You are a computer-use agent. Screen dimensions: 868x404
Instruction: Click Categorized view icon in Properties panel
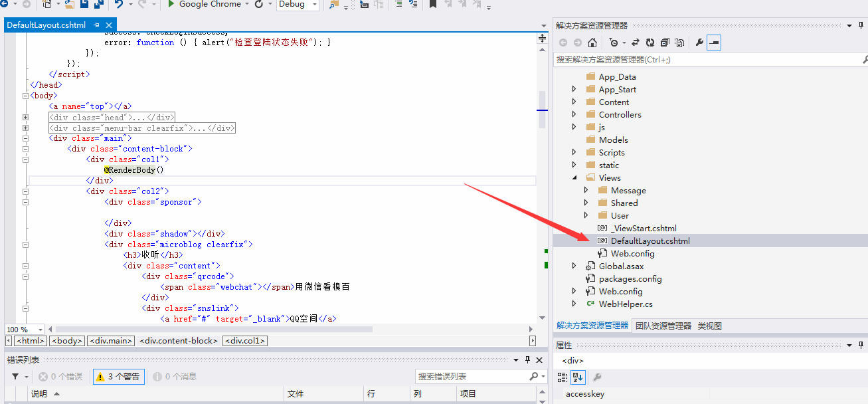point(563,377)
